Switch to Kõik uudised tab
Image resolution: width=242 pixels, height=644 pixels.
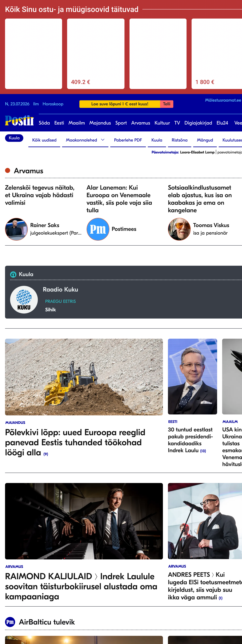click(44, 140)
